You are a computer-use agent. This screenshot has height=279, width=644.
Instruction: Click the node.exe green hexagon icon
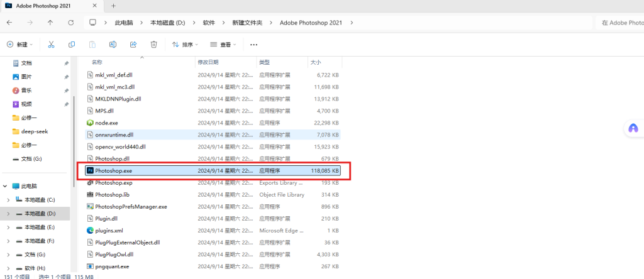pyautogui.click(x=91, y=123)
